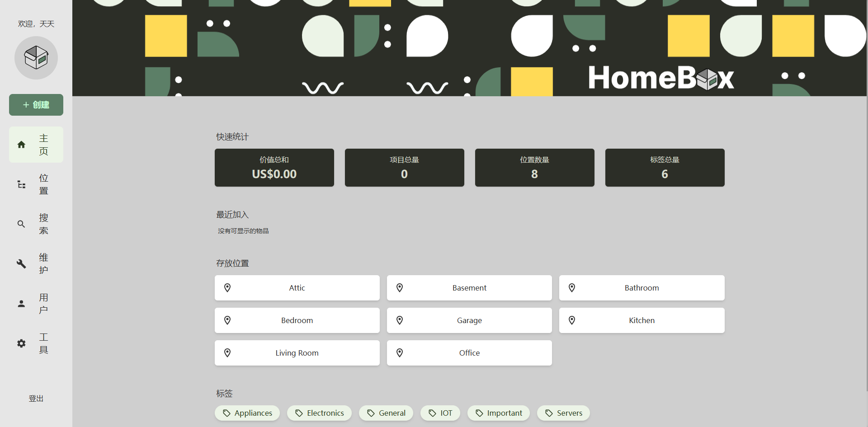Click the 价值总和 US$0.00 stat card
Screen dimensions: 868x427
[x=274, y=168]
